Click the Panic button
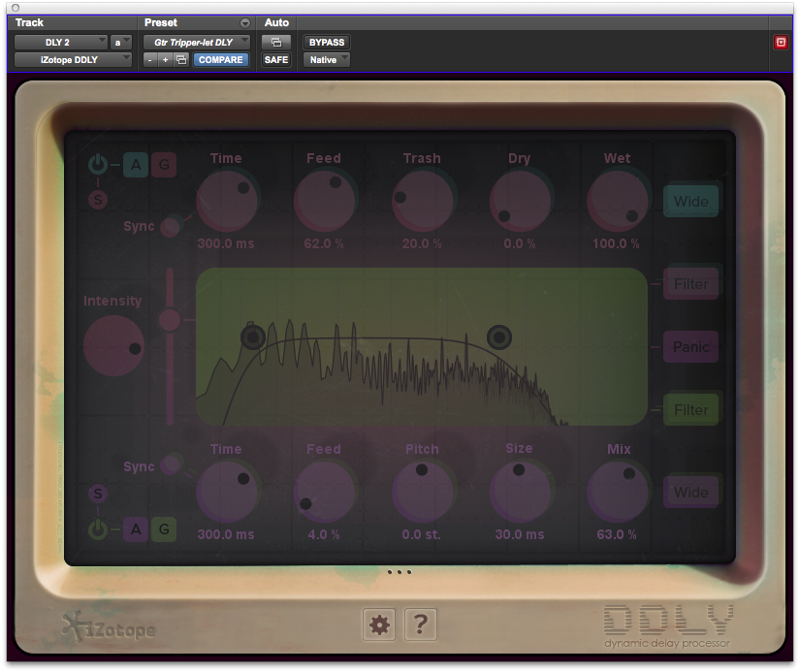Image resolution: width=800 pixels, height=672 pixels. (x=690, y=347)
